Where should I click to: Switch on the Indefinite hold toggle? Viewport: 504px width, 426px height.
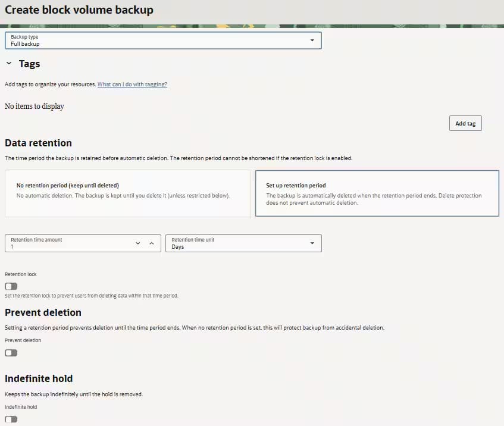(x=11, y=419)
